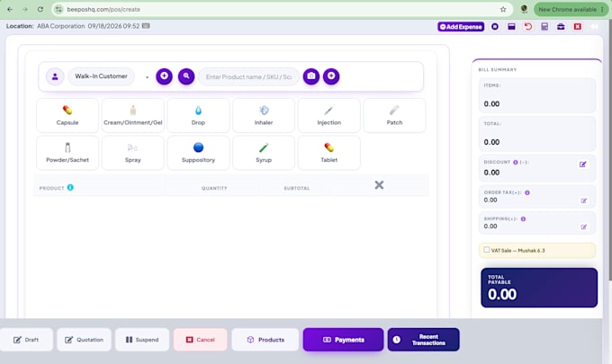Select the Cream/Ointment/Gel category
The image size is (612, 364).
pos(133,115)
